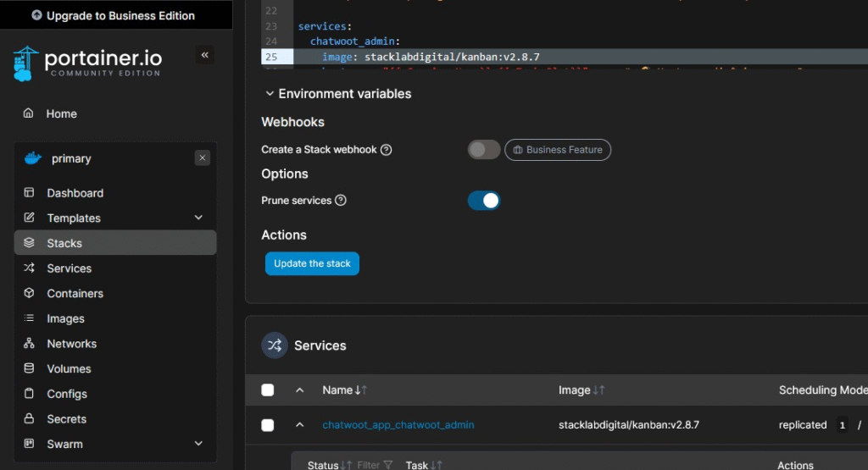Image resolution: width=868 pixels, height=470 pixels.
Task: Collapse the sidebar with double-chevron icon
Action: [x=204, y=56]
